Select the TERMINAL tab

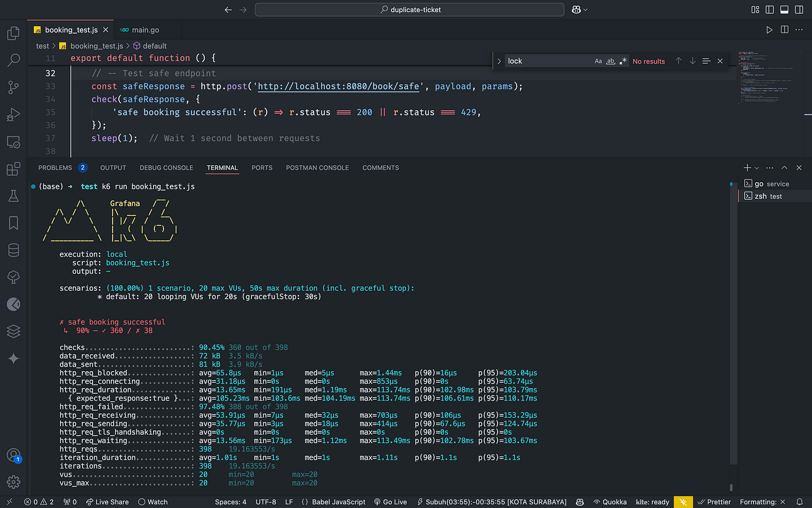[x=223, y=168]
